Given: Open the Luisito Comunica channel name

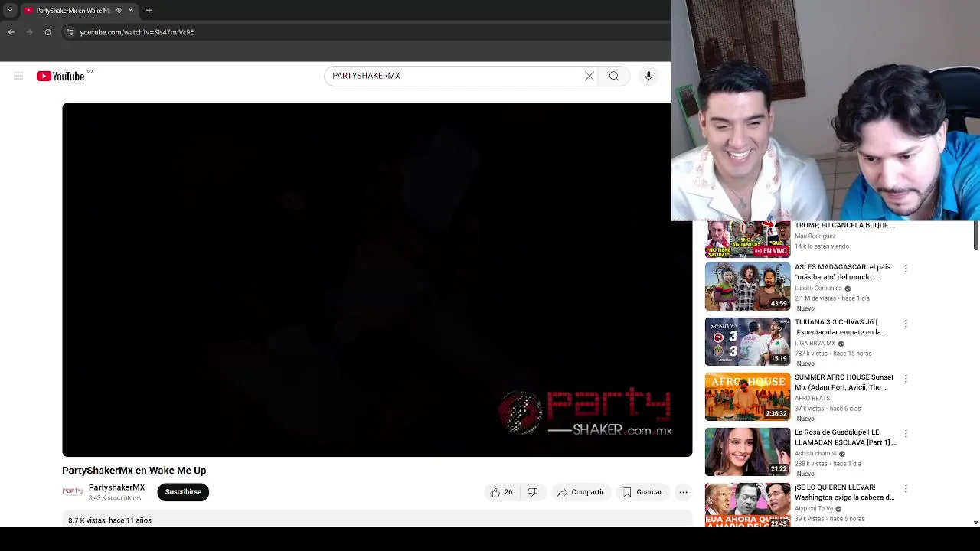Looking at the screenshot, I should (x=818, y=289).
